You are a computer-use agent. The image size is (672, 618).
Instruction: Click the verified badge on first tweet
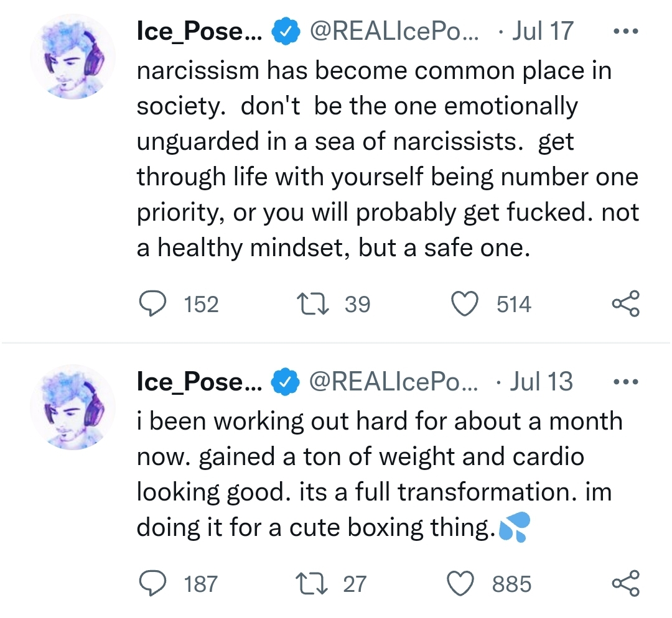click(284, 32)
